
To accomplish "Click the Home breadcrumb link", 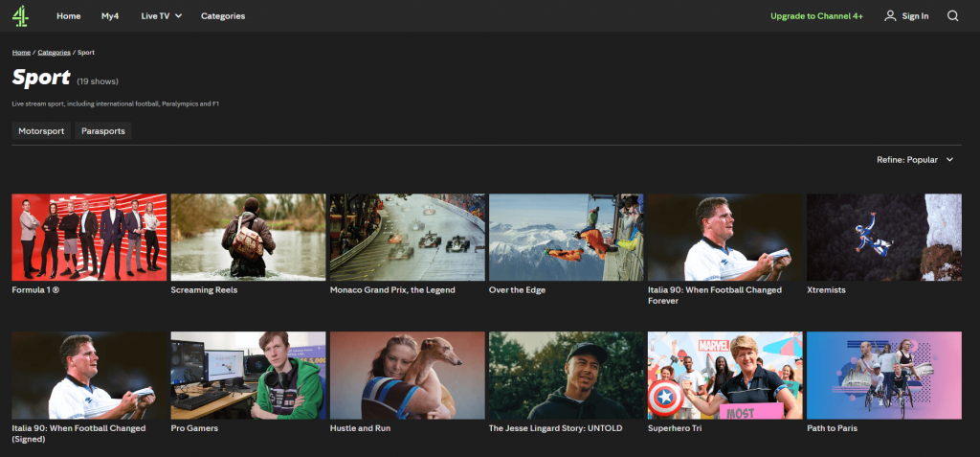I will [21, 53].
